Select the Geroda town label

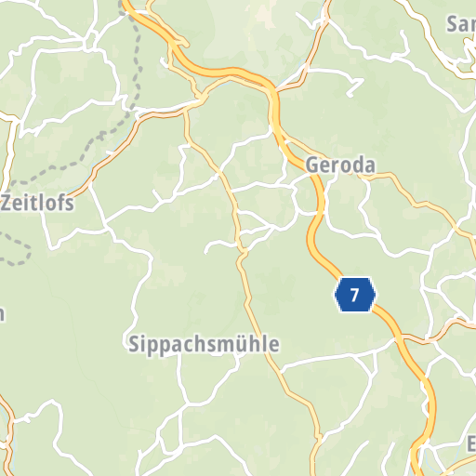click(340, 165)
